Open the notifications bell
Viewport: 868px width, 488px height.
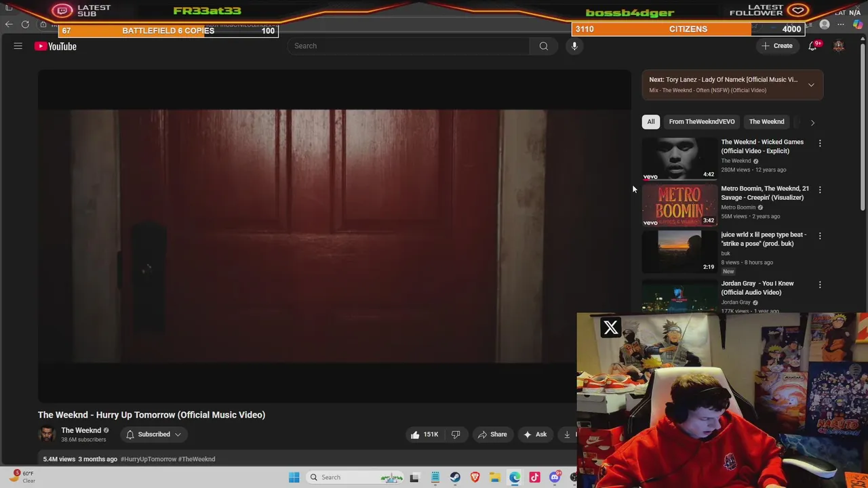pos(812,46)
